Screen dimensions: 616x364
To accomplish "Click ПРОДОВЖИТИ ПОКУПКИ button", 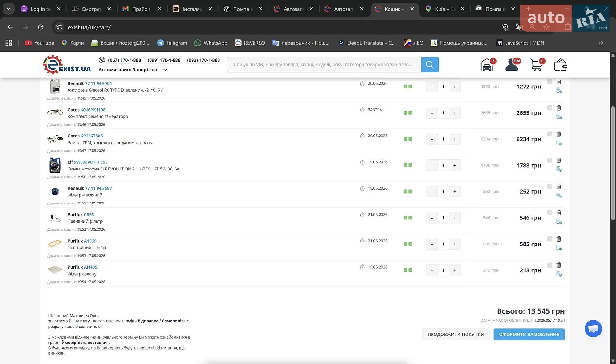I will coord(456,335).
